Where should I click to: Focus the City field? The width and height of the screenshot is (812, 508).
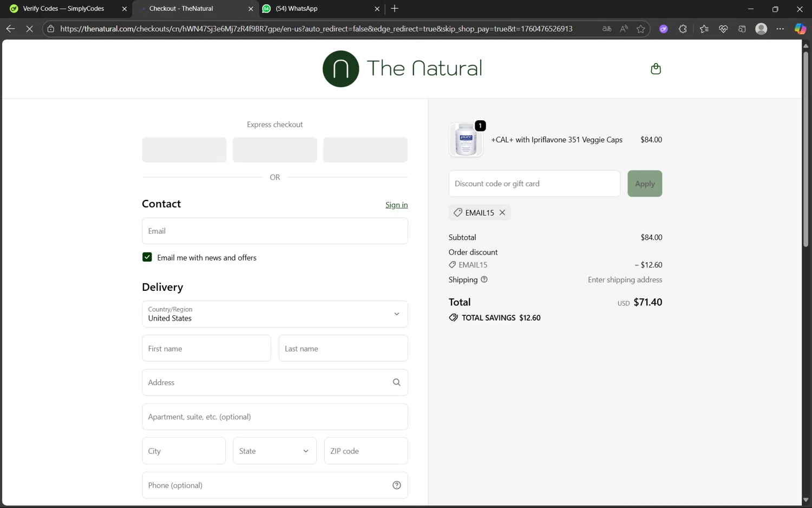(x=184, y=451)
